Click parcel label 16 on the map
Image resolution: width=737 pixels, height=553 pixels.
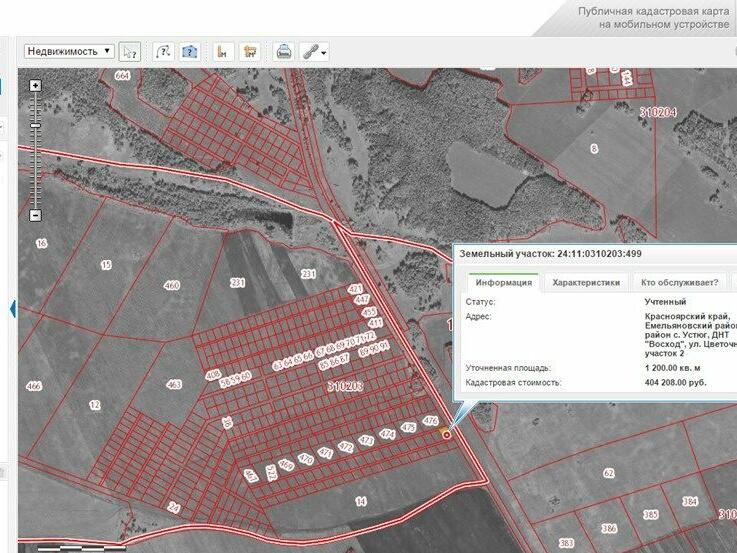pyautogui.click(x=41, y=243)
